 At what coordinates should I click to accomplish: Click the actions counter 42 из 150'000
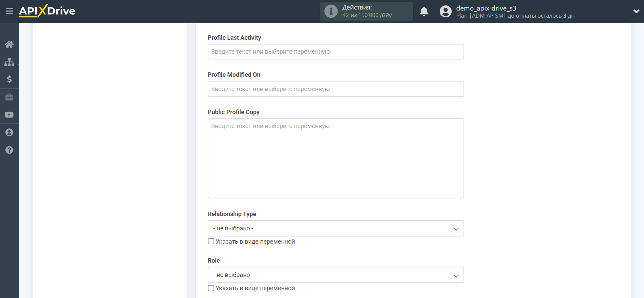[367, 15]
